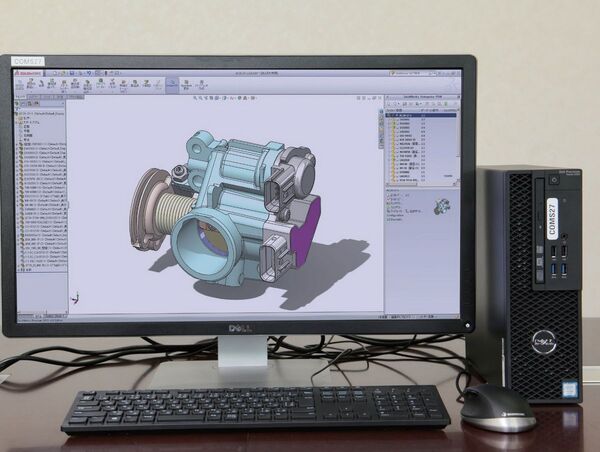Click the New Motion Study tool

pos(124,85)
